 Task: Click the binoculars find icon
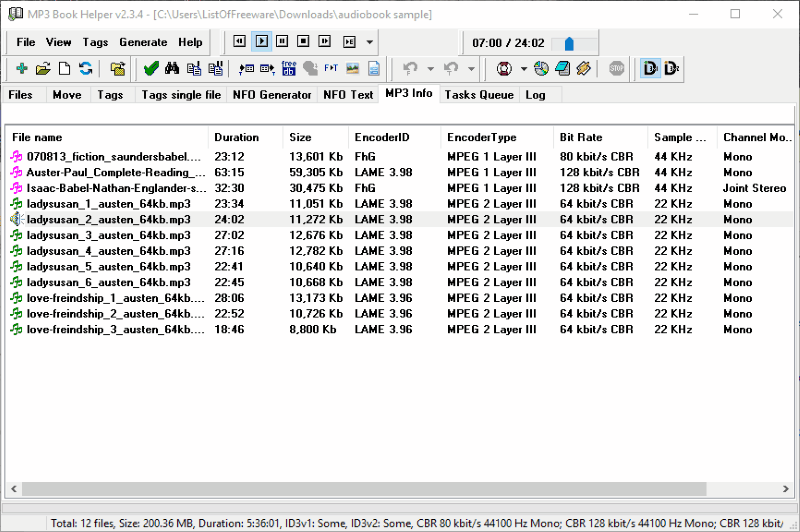[172, 68]
